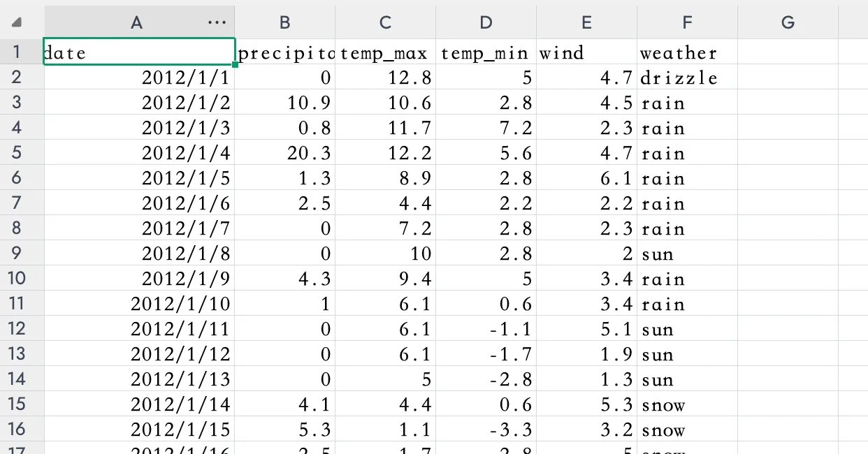Viewport: 868px width, 454px height.
Task: Click the temp_max value 11.7
Action: [385, 127]
